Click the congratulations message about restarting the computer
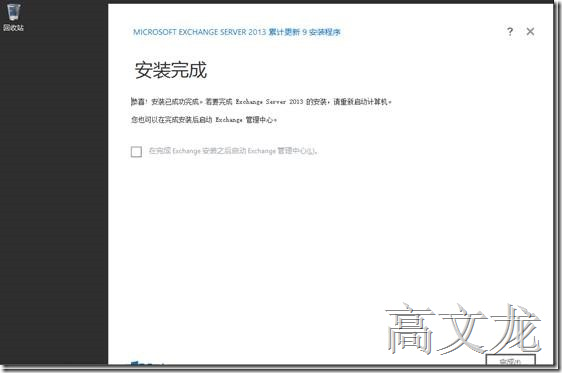The width and height of the screenshot is (562, 373). coord(261,102)
